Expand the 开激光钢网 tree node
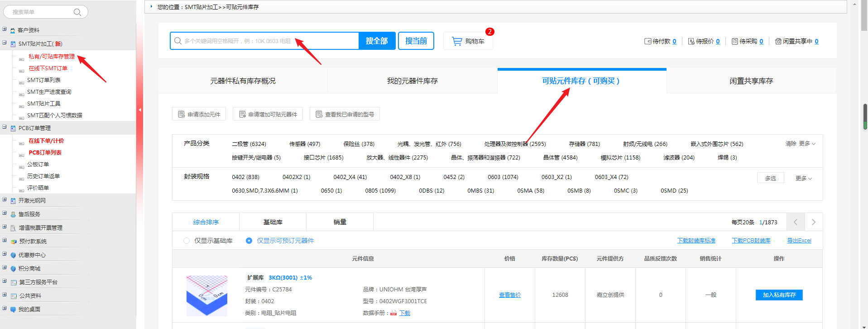The height and width of the screenshot is (329, 868). pos(5,200)
